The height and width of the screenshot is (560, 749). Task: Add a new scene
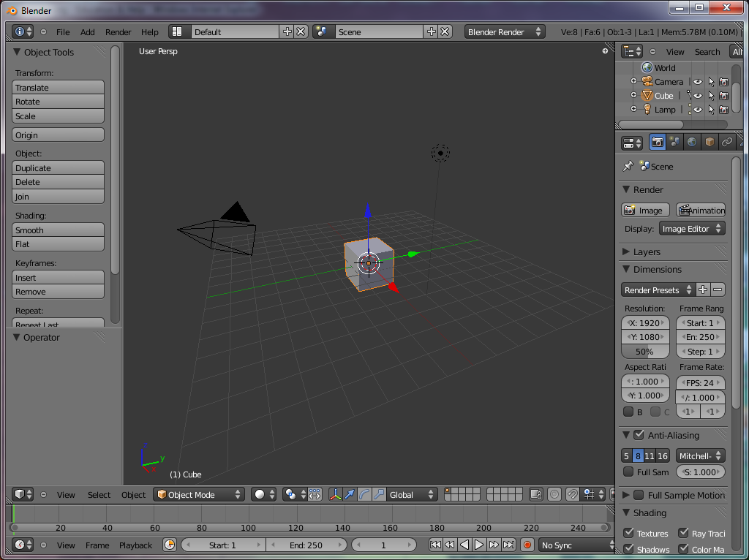432,31
